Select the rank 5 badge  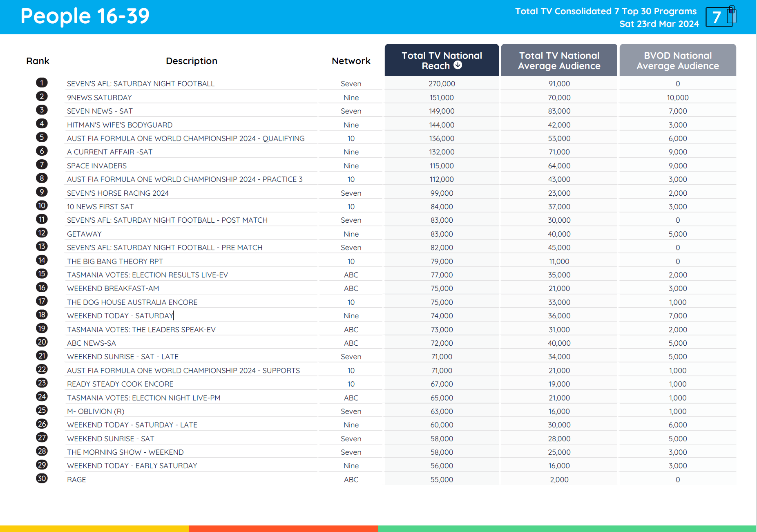coord(42,137)
